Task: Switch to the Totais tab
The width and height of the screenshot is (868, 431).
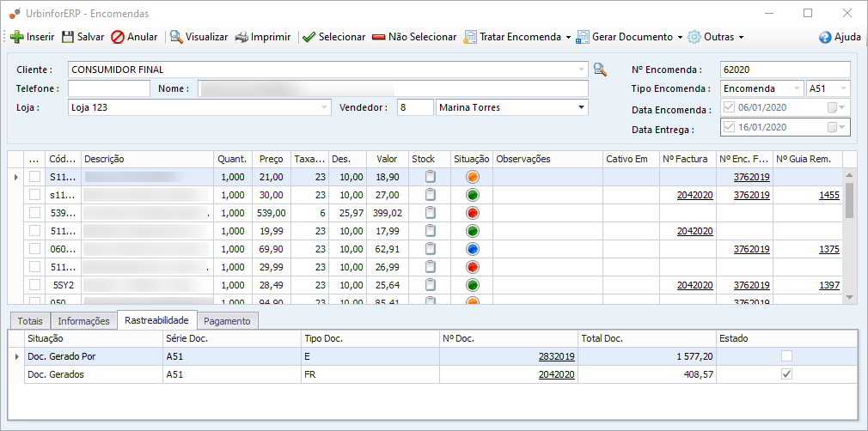Action: [x=30, y=321]
